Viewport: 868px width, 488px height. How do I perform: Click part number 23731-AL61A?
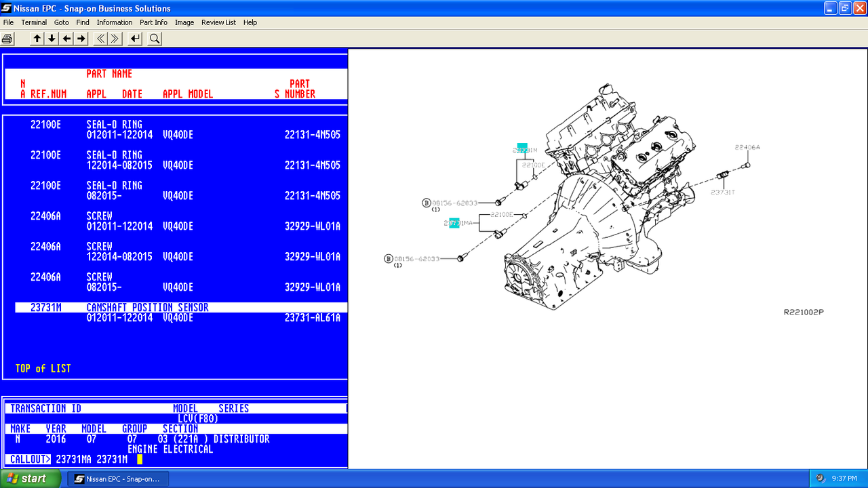(x=313, y=318)
